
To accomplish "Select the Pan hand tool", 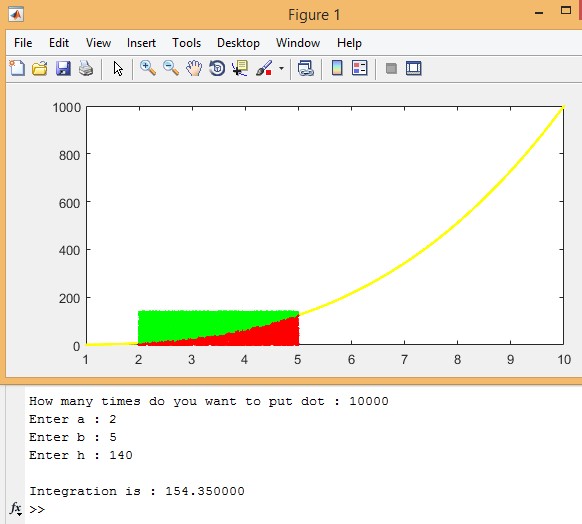I will point(194,68).
